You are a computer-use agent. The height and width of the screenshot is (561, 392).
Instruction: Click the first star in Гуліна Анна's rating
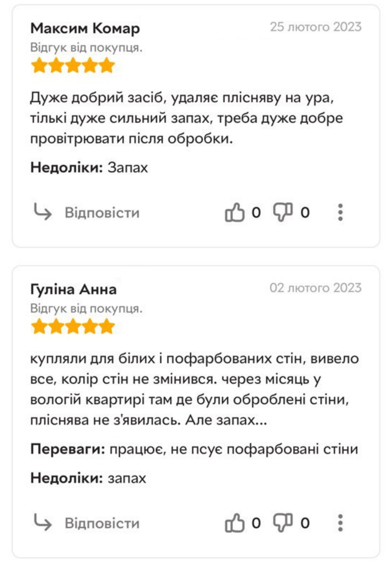[x=39, y=326]
